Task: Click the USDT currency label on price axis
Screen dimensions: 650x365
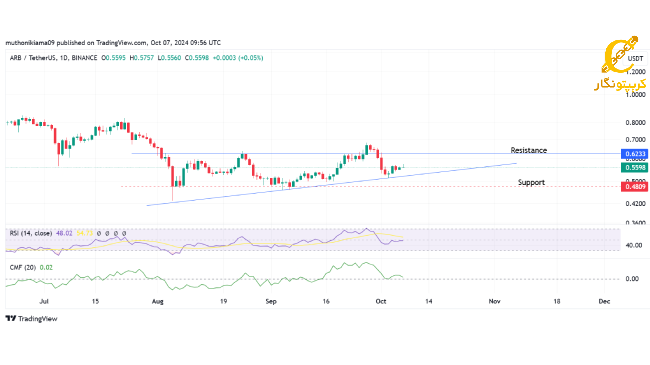Action: click(x=635, y=58)
